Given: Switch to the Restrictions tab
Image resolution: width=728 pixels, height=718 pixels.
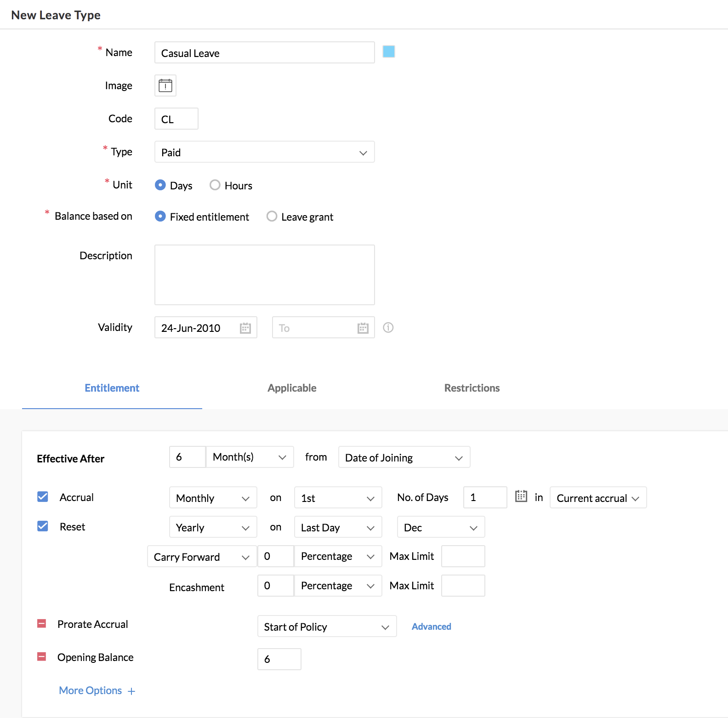Looking at the screenshot, I should (x=472, y=388).
